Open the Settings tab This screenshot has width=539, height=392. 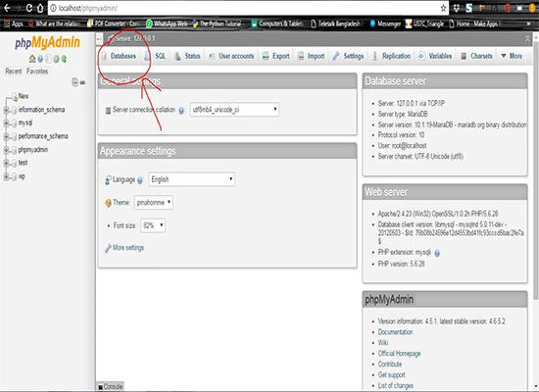pos(349,56)
